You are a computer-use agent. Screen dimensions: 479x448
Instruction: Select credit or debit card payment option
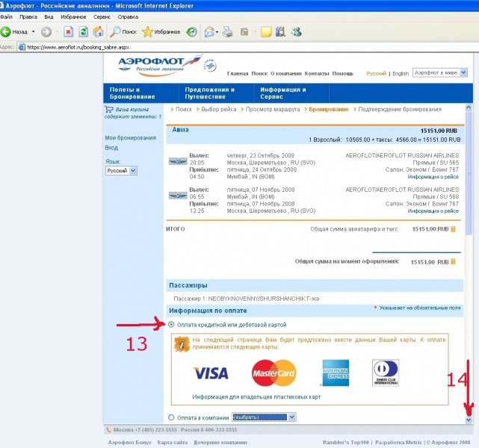tap(173, 325)
